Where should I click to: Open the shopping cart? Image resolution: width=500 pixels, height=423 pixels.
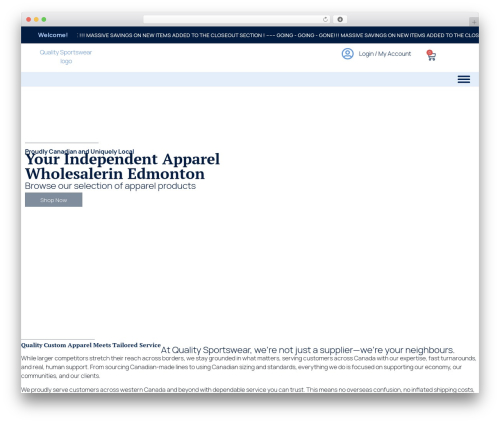pyautogui.click(x=431, y=55)
